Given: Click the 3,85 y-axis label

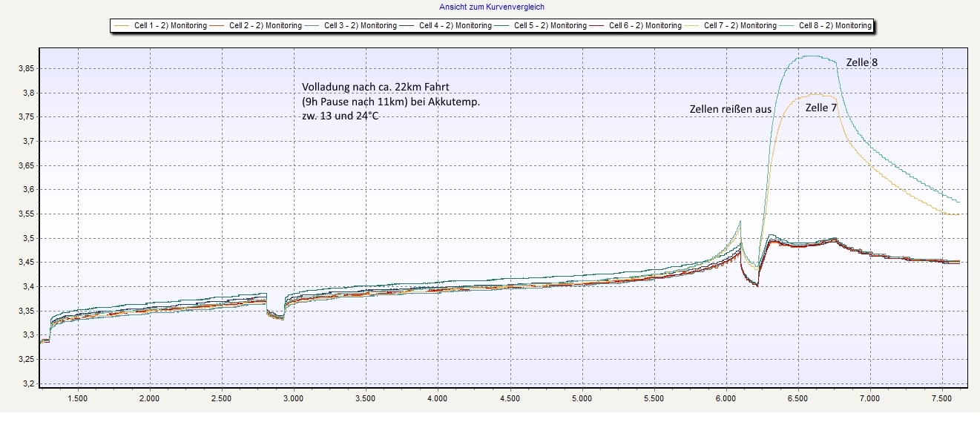Looking at the screenshot, I should (24, 68).
